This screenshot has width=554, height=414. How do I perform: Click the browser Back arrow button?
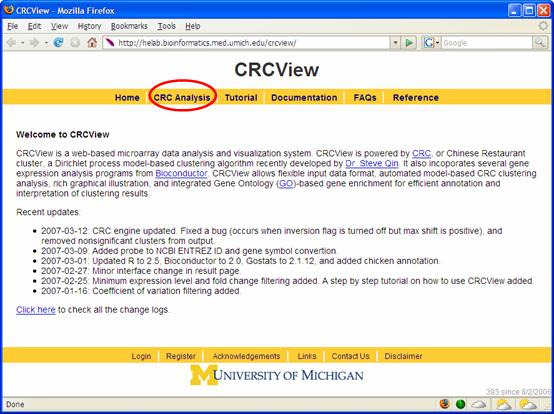tap(11, 43)
